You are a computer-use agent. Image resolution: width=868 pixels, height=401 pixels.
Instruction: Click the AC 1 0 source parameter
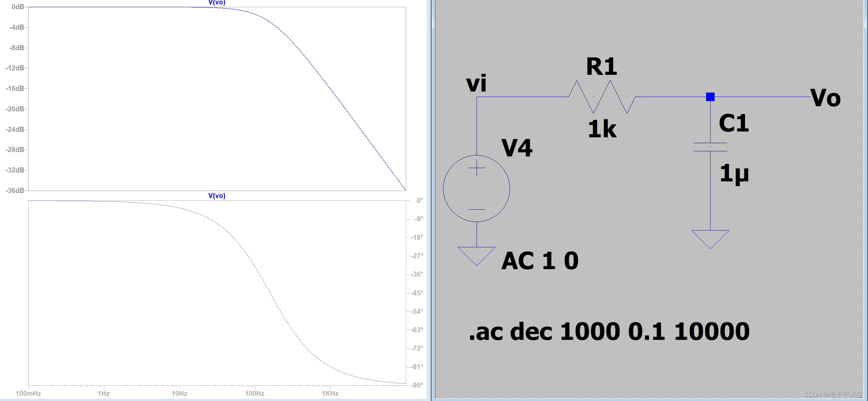click(x=540, y=261)
